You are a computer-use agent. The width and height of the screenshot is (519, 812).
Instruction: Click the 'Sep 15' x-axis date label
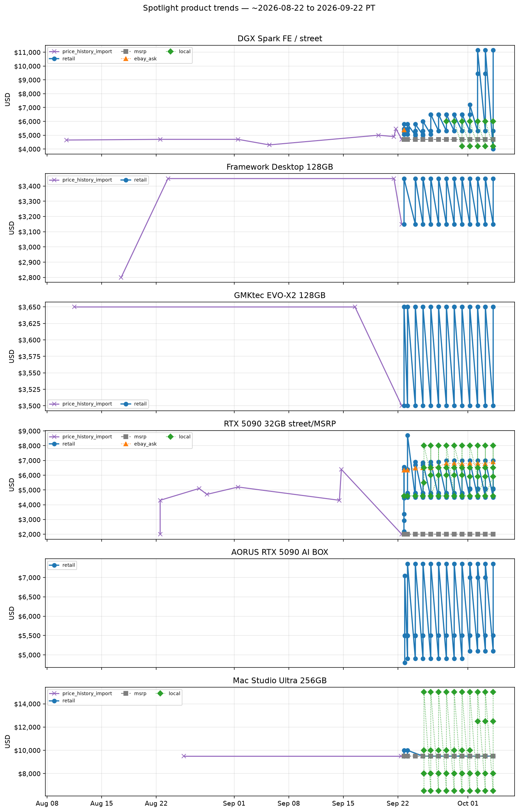[343, 803]
